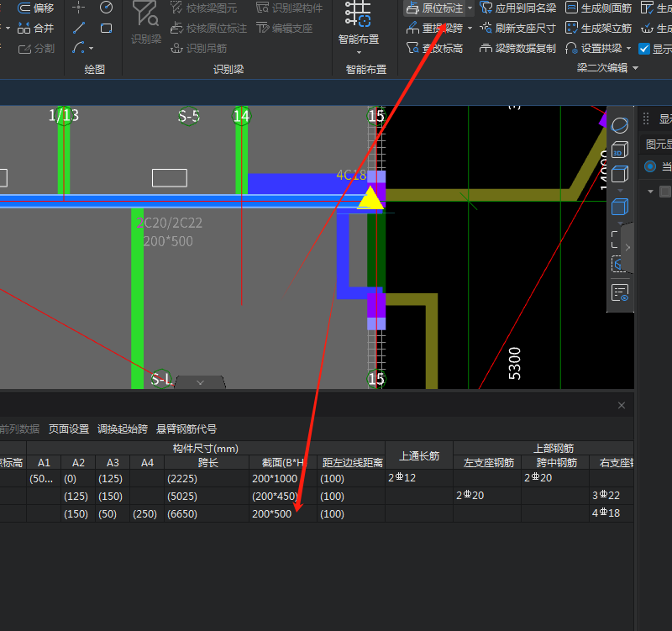Viewport: 672px width, 631px height.
Task: Click the 识别梁 recognize beam tool
Action: (146, 23)
